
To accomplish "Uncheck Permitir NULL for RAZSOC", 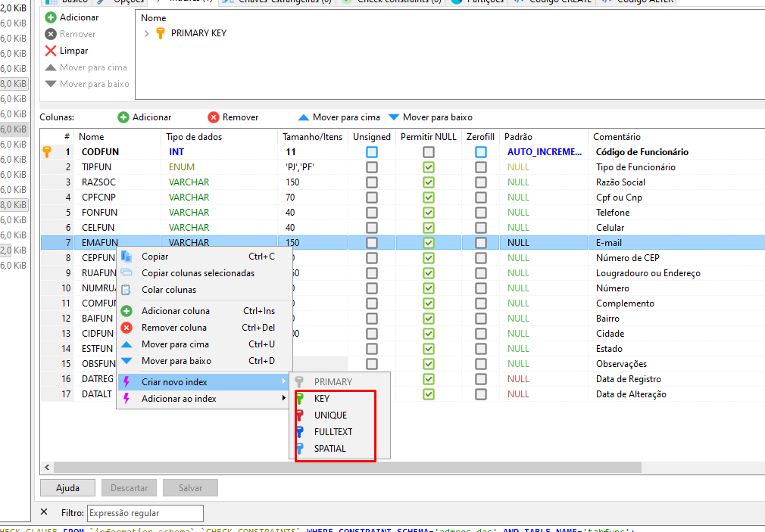I will pos(429,182).
